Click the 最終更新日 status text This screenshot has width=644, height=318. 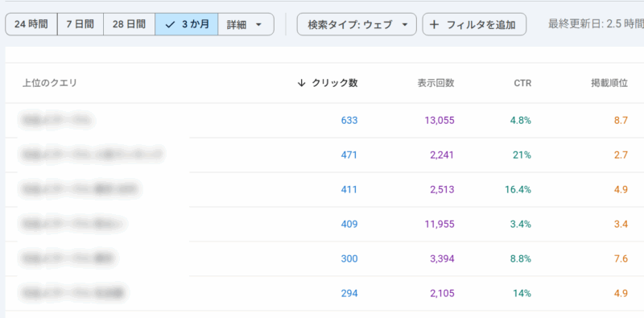point(596,24)
